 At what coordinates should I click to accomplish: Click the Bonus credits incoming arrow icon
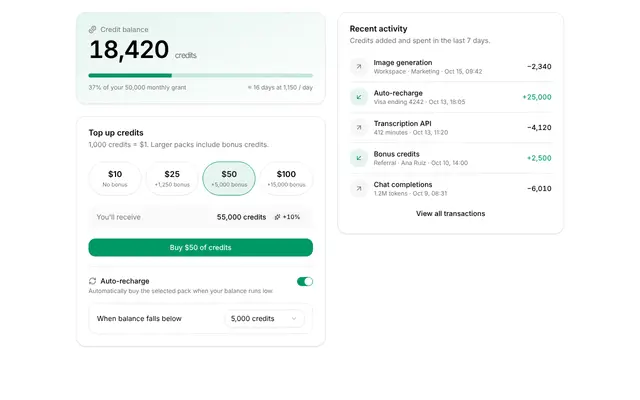tap(359, 158)
